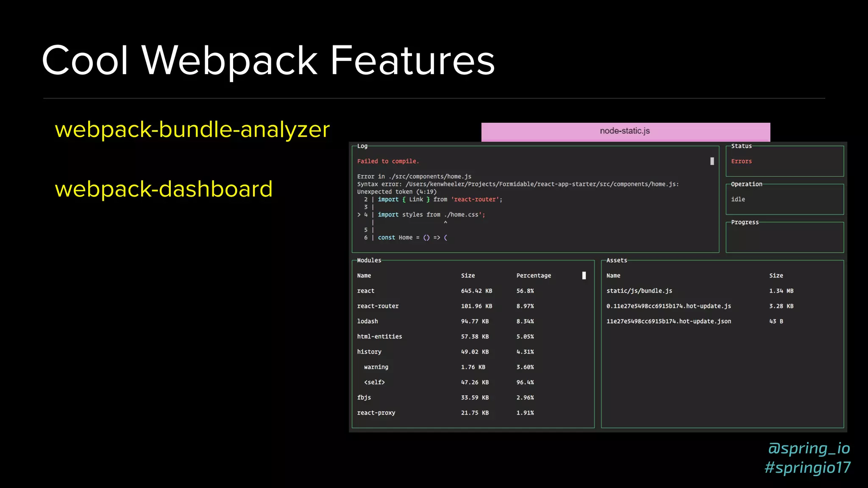This screenshot has height=488, width=868.
Task: Select the 'lodash' module name
Action: pos(367,322)
